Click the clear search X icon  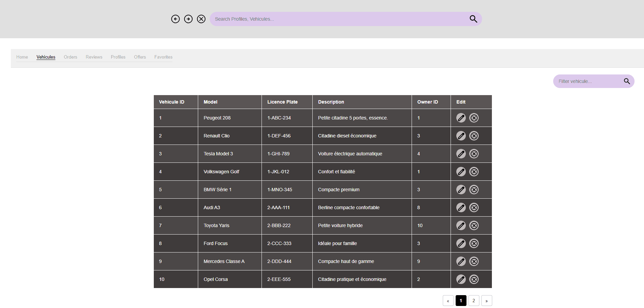tap(201, 19)
